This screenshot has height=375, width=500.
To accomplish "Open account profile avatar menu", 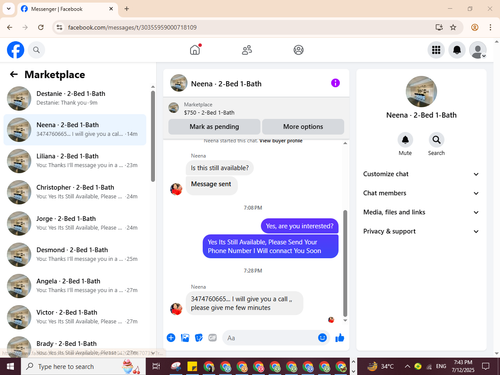I will [478, 50].
